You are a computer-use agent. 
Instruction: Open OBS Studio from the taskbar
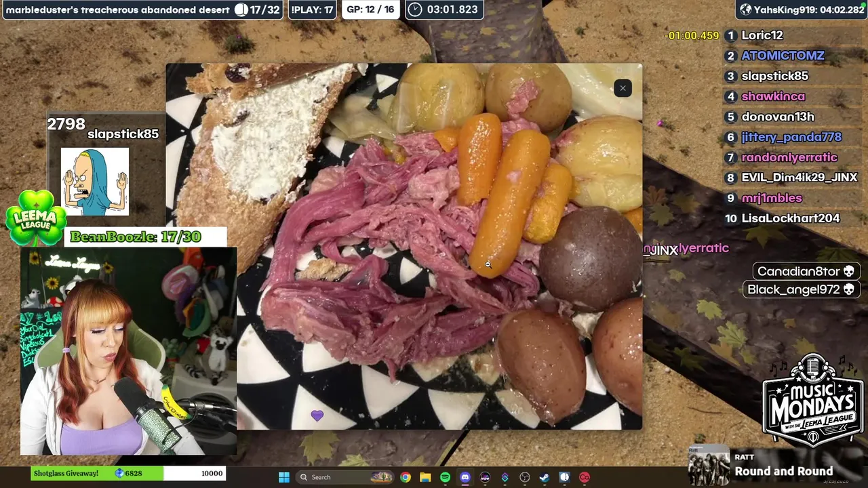(x=524, y=477)
